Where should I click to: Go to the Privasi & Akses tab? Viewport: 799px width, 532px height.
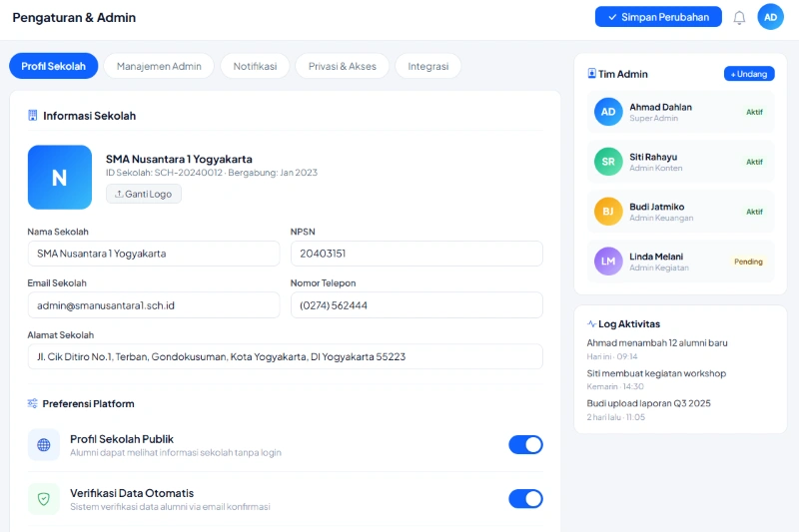(343, 67)
